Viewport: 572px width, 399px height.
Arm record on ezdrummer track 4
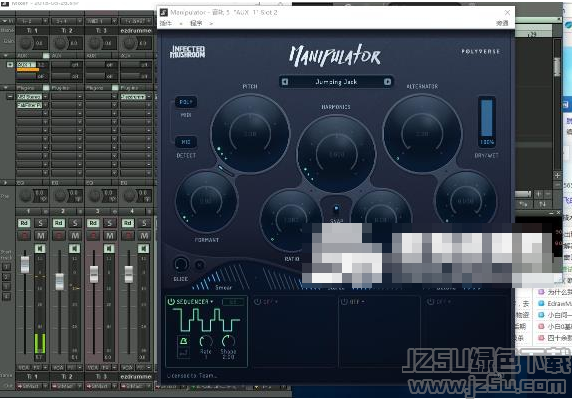coord(128,236)
